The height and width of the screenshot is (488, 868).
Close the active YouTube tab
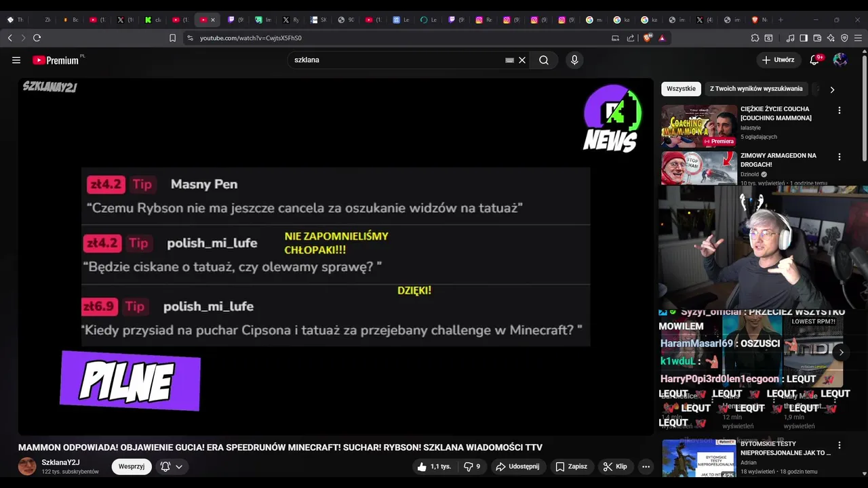click(212, 20)
